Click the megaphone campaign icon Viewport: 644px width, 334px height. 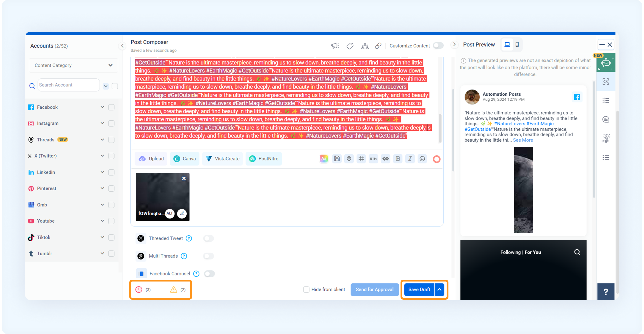tap(335, 46)
